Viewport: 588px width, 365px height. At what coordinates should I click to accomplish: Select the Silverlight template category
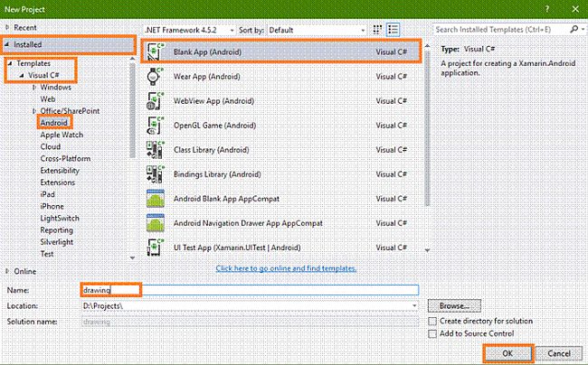[x=57, y=242]
